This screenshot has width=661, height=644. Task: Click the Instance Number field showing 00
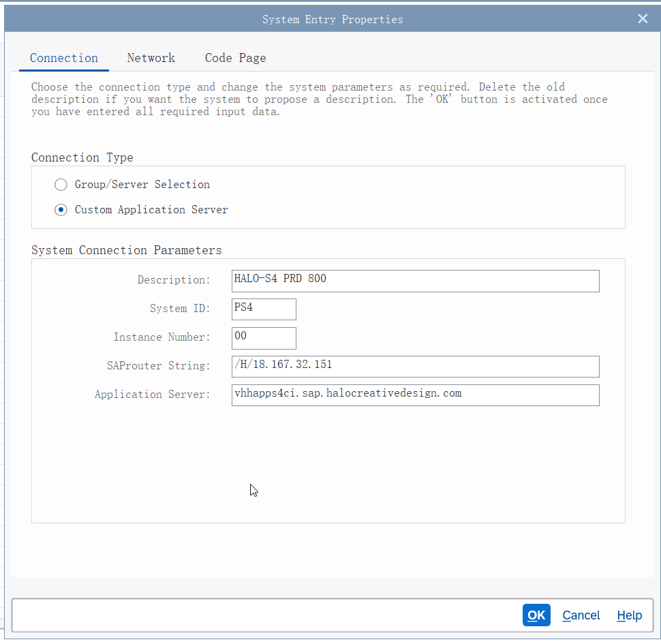coord(264,338)
